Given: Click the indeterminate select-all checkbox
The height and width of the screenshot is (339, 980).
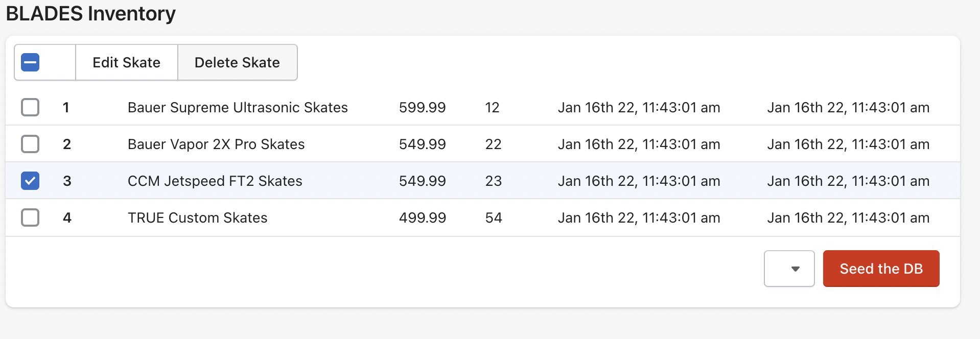Looking at the screenshot, I should (x=30, y=63).
